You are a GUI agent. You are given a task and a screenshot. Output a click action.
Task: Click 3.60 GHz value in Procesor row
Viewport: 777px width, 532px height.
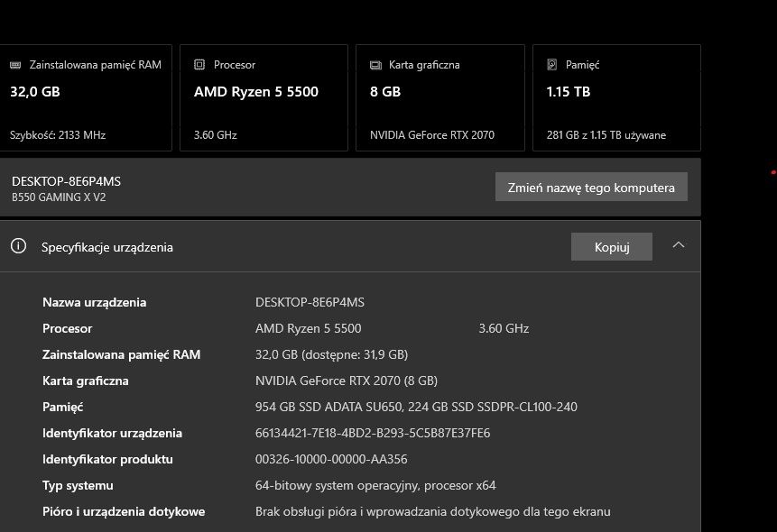tap(504, 328)
